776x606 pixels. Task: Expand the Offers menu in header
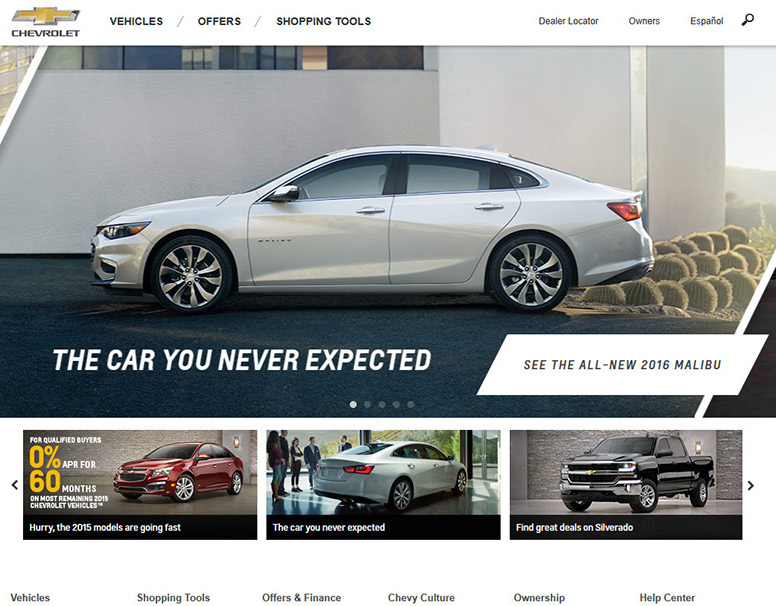(x=219, y=21)
